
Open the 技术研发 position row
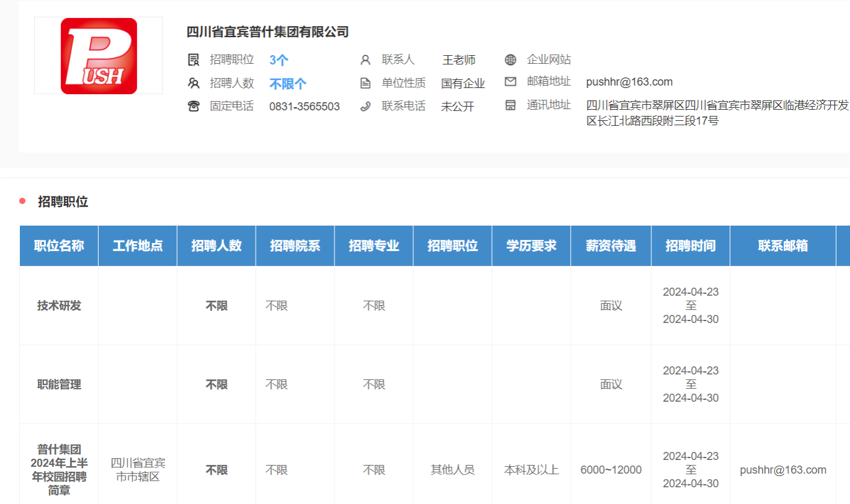pyautogui.click(x=59, y=306)
